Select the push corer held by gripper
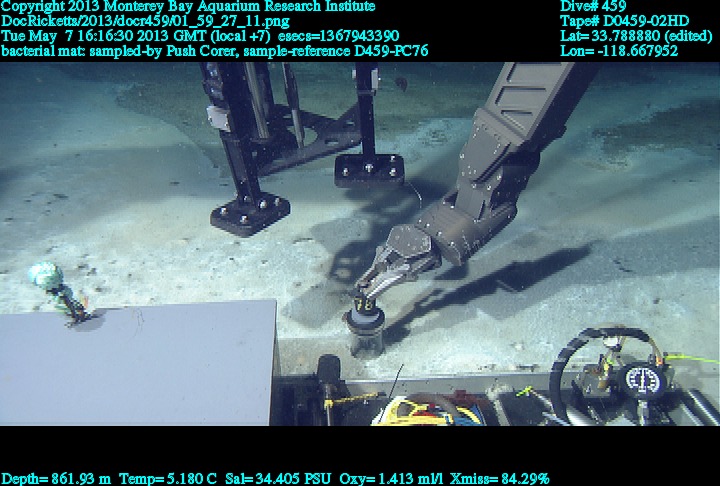720x486 pixels. click(366, 332)
